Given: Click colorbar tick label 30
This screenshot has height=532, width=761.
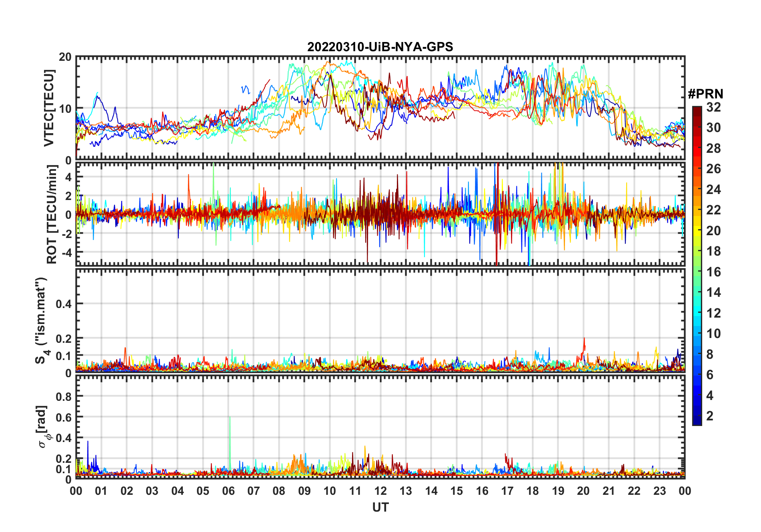Looking at the screenshot, I should pos(713,128).
